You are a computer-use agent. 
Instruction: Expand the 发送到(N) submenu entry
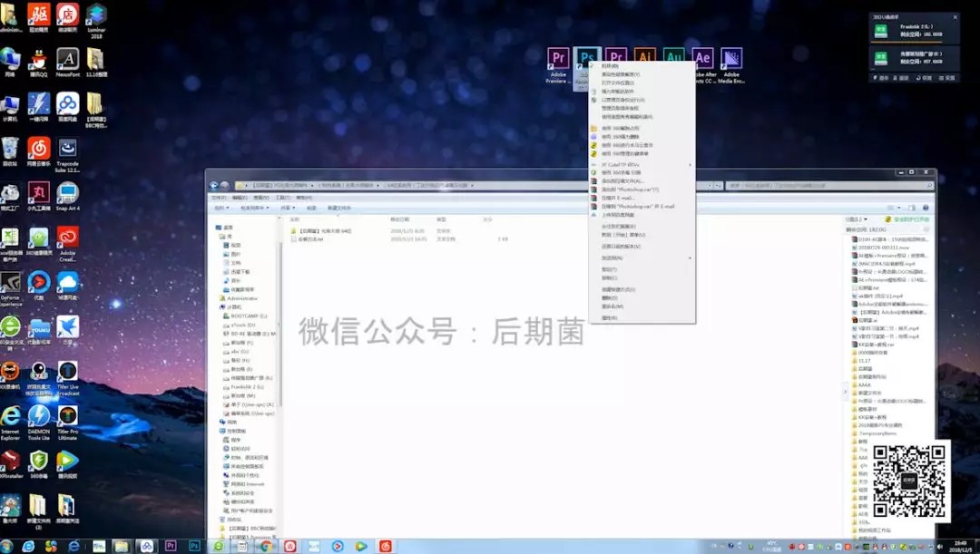(612, 258)
